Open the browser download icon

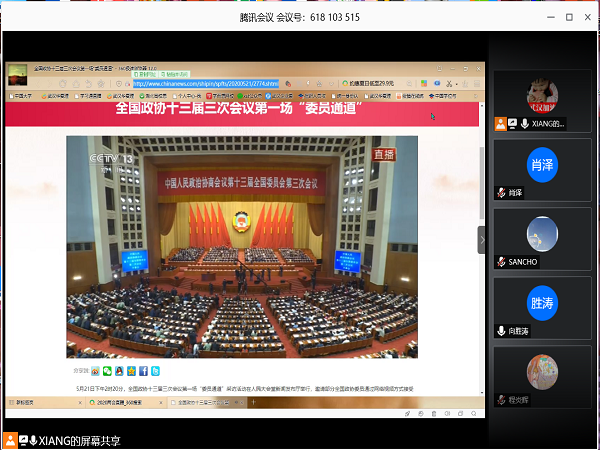(x=465, y=83)
